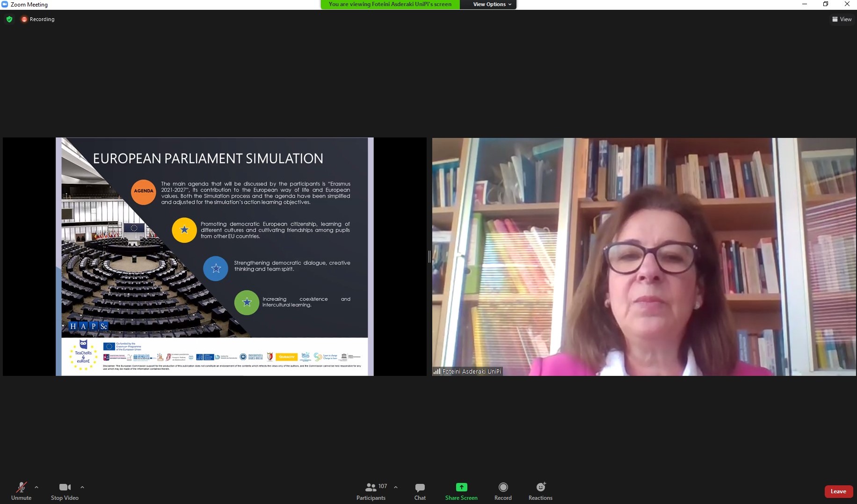857x504 pixels.
Task: Click the yellow star circle on slide
Action: (184, 230)
